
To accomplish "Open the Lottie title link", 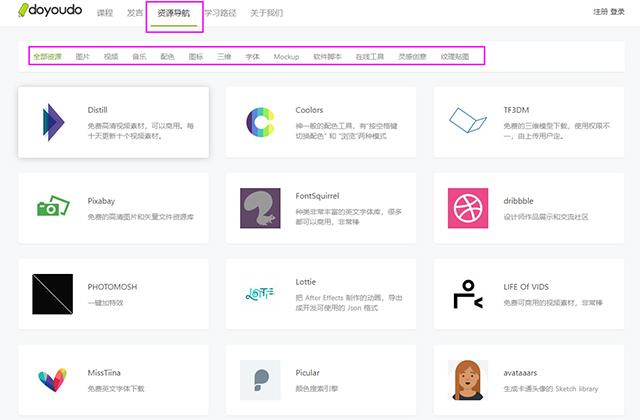I will coord(306,282).
